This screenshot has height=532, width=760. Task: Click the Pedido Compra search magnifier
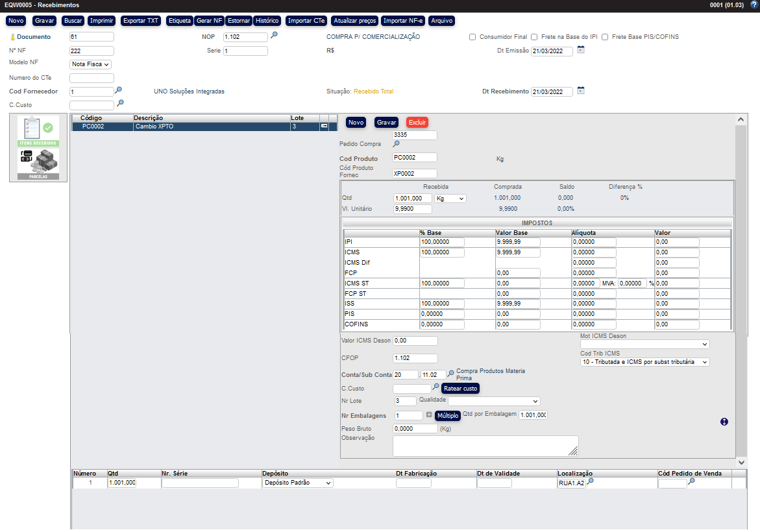[x=397, y=144]
